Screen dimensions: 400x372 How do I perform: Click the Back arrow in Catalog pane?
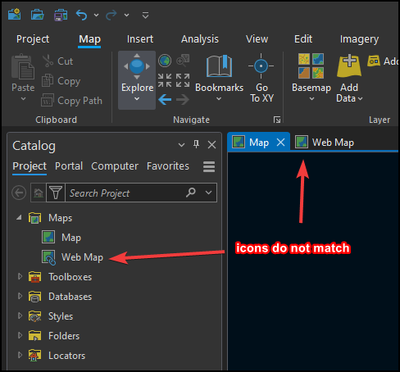(19, 193)
